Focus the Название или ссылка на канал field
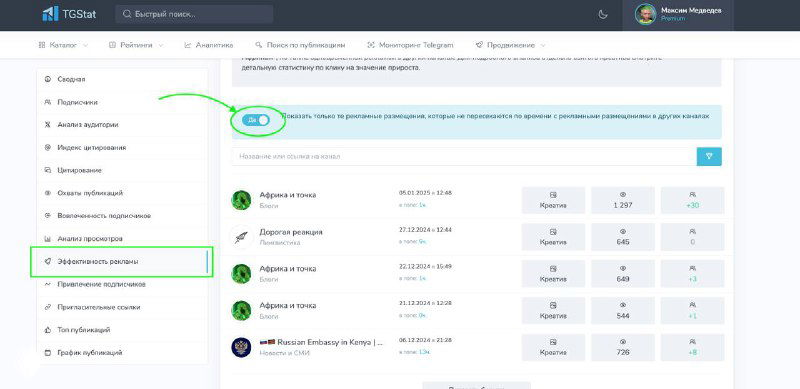This screenshot has width=800, height=389. 464,157
